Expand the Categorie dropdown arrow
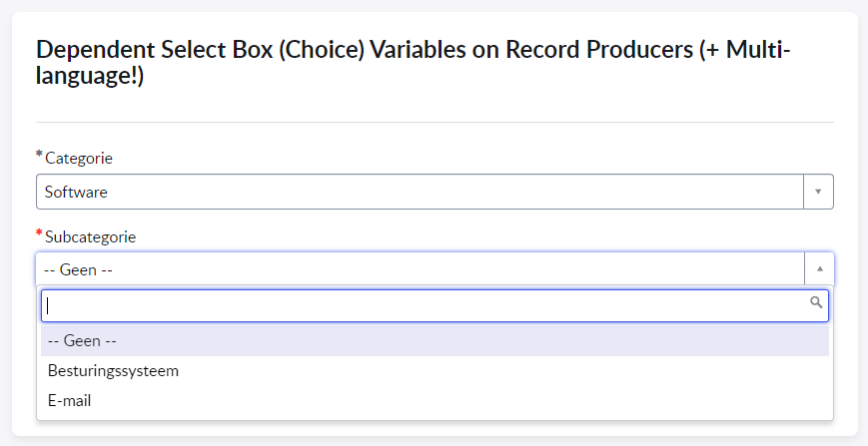This screenshot has height=446, width=868. 818,192
